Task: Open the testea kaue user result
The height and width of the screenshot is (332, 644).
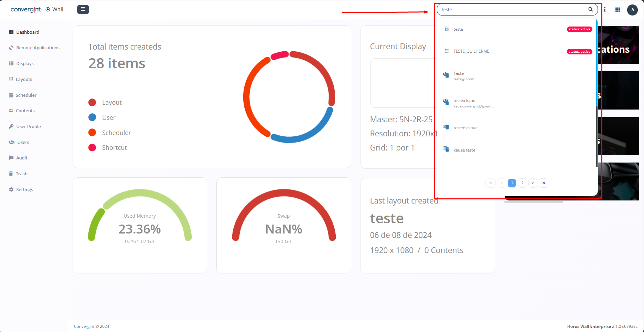Action: tap(464, 101)
